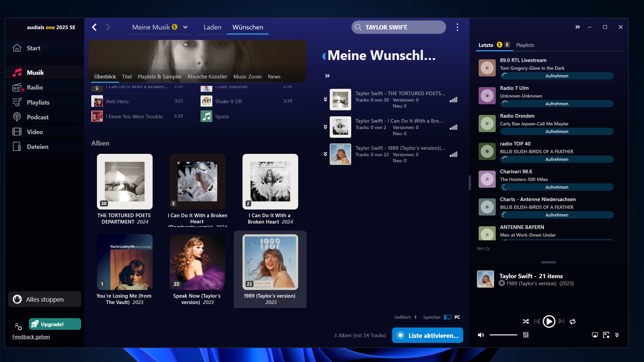
Task: Stop all activity with Alles stoppen
Action: [45, 299]
